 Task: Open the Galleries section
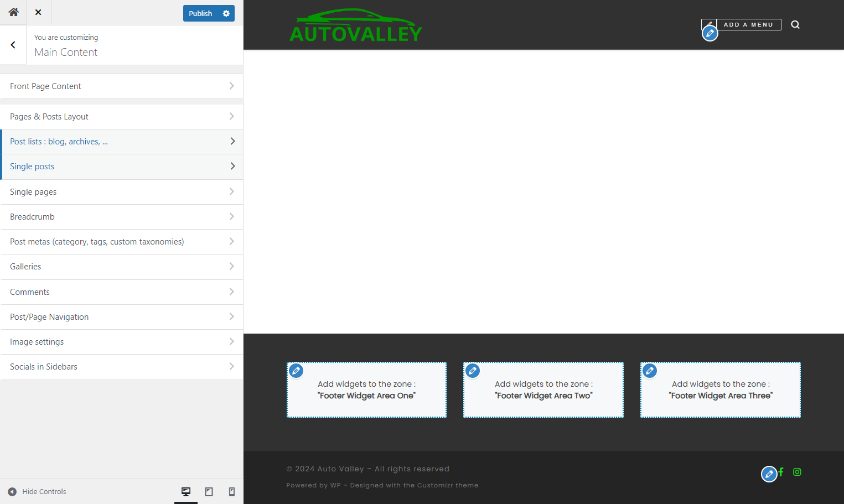point(122,267)
